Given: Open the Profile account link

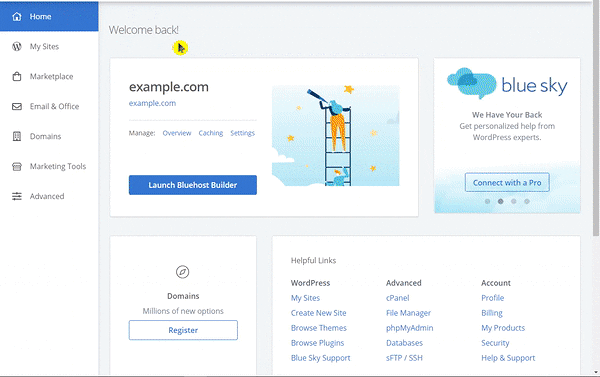Looking at the screenshot, I should (x=492, y=298).
